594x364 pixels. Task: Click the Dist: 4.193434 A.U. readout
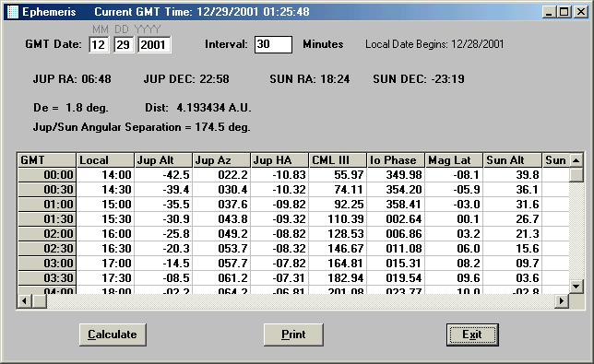click(x=198, y=108)
